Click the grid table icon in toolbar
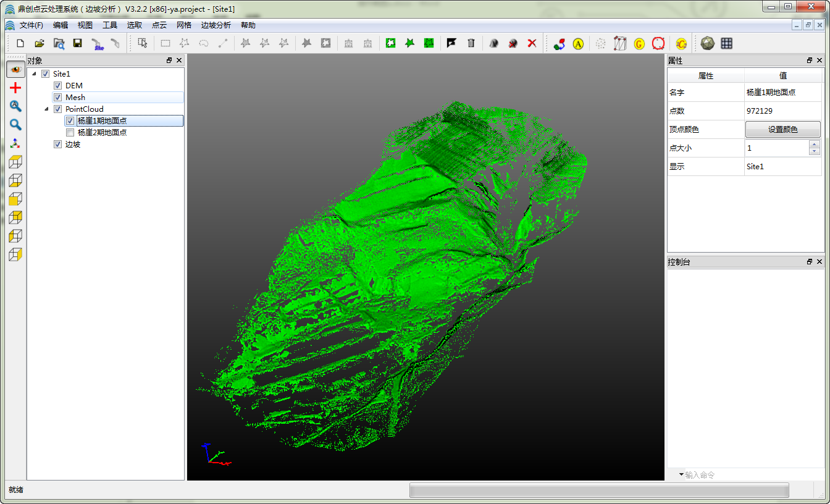830x504 pixels. 727,43
